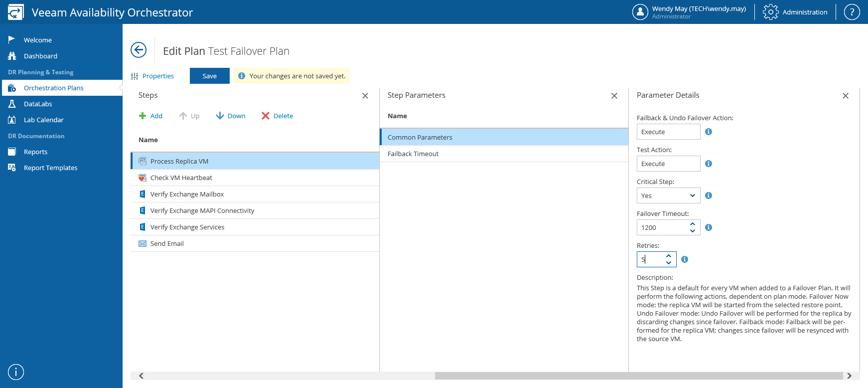Image resolution: width=868 pixels, height=388 pixels.
Task: Select the Process Replica VM step
Action: (x=255, y=161)
